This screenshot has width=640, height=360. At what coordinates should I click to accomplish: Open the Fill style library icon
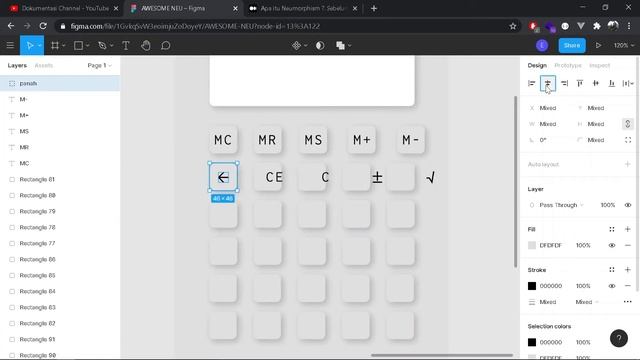point(612,229)
